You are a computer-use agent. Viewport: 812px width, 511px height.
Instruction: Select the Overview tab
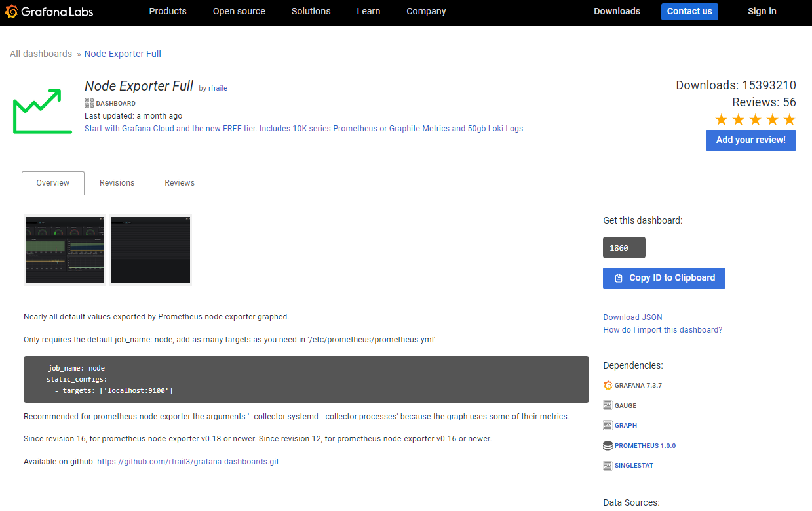click(x=53, y=183)
